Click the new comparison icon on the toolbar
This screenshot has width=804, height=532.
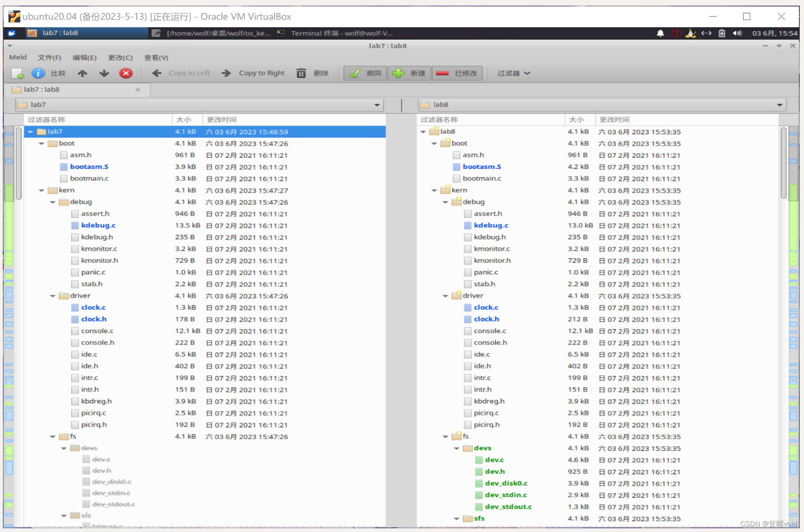[x=17, y=73]
